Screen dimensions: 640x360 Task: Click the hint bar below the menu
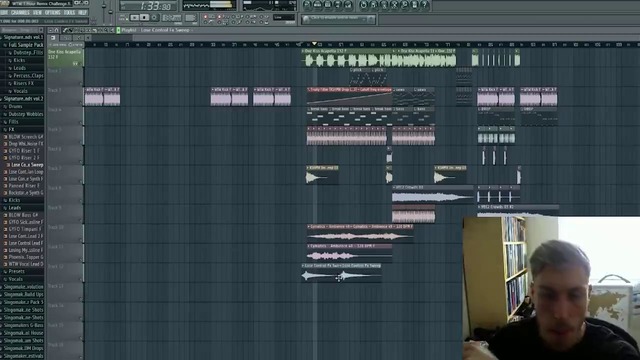44,21
